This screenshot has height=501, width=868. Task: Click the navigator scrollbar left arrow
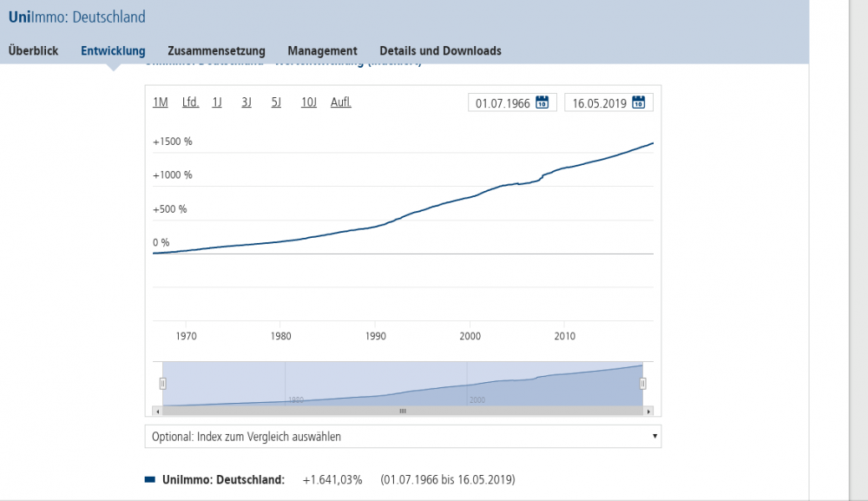coord(156,411)
